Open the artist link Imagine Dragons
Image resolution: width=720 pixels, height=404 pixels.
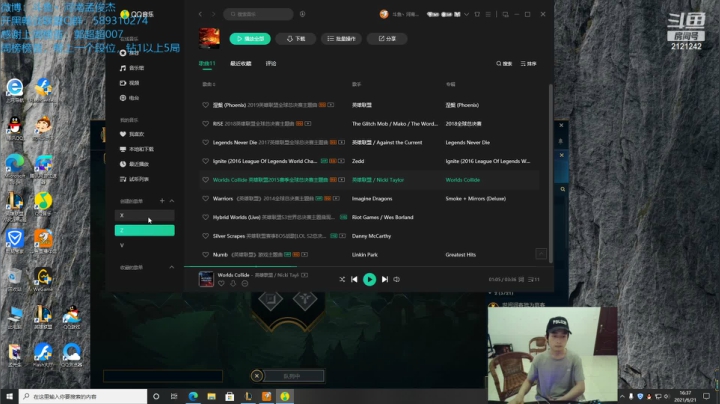[372, 199]
